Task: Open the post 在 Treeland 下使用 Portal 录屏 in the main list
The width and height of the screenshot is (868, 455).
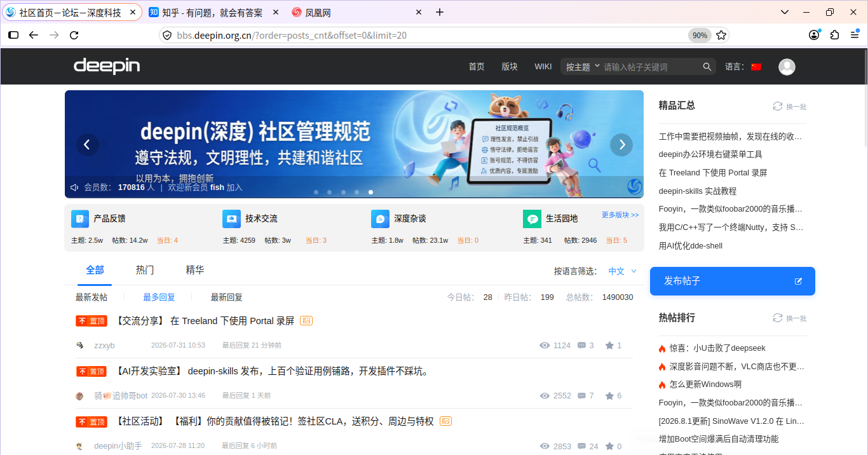Action: coord(233,321)
